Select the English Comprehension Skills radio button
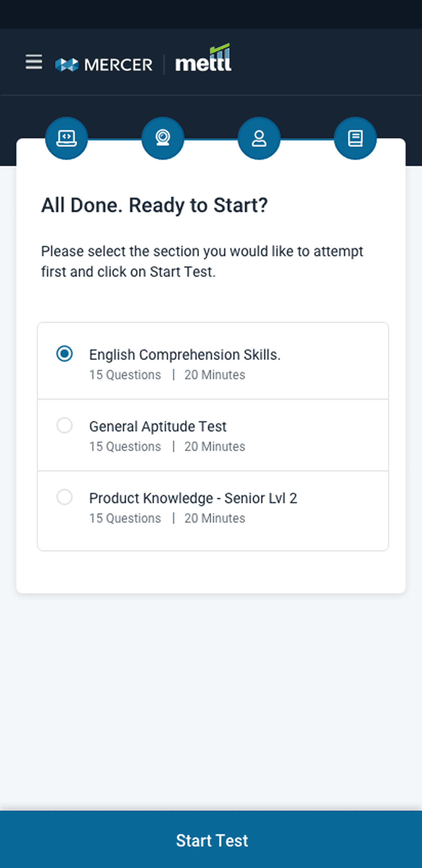This screenshot has width=422, height=868. tap(64, 354)
